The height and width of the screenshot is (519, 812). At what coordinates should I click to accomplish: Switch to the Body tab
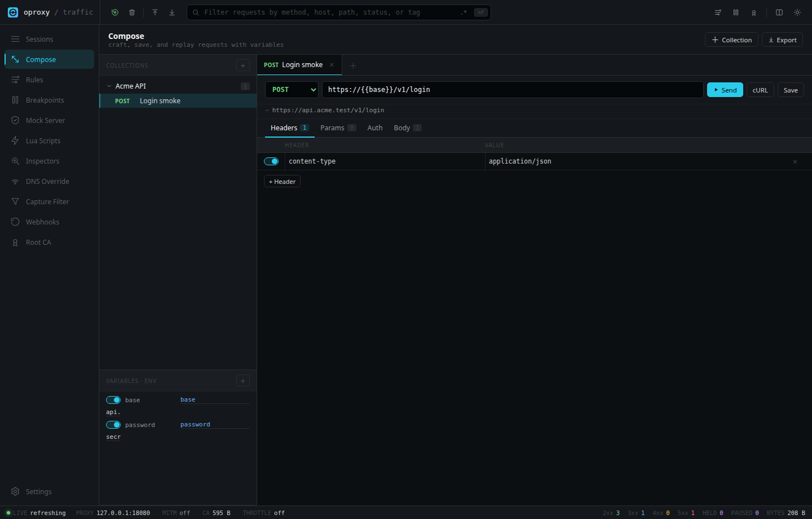tap(407, 128)
